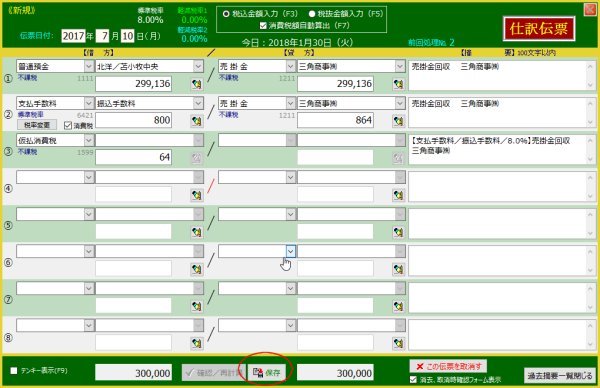
Task: Click the 過去摘要一覧閉じる button
Action: coord(559,376)
